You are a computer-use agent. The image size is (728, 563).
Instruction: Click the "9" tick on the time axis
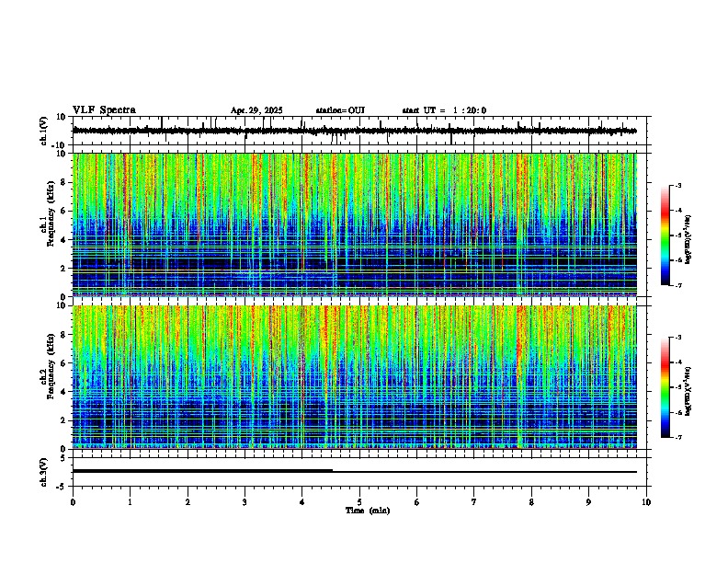588,502
